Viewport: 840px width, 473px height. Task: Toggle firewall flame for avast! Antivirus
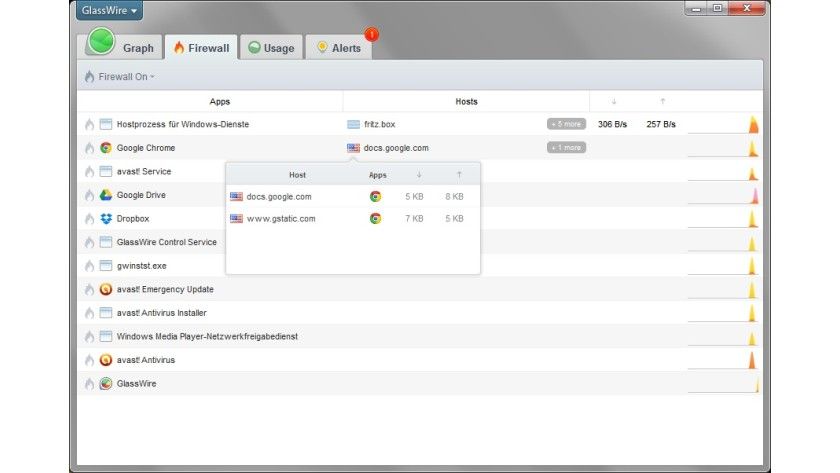(89, 360)
